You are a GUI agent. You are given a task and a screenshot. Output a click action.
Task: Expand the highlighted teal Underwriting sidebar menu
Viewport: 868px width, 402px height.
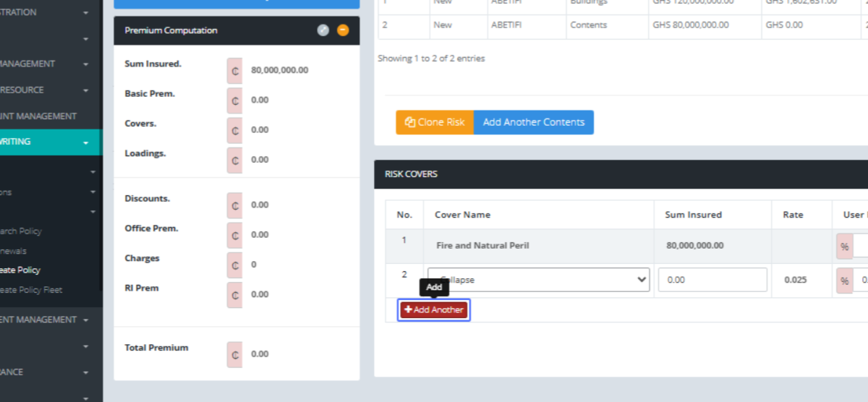coord(49,142)
